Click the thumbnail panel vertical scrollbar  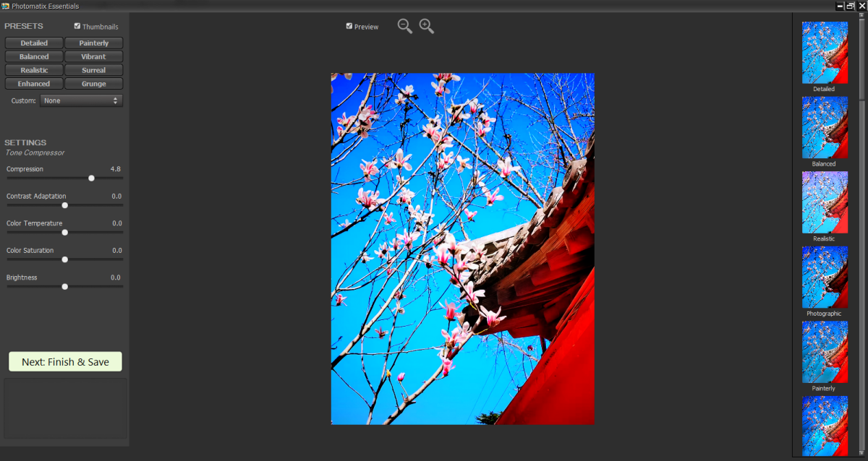(x=861, y=58)
